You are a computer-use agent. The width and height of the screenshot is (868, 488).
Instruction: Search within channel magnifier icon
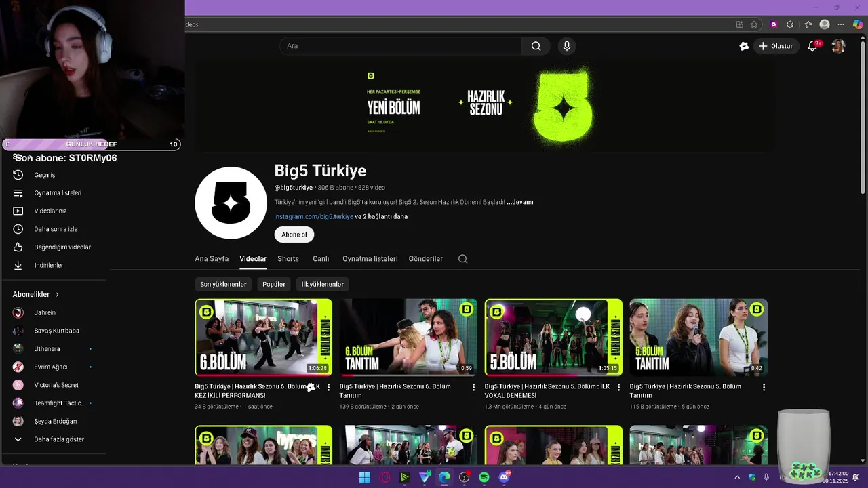(462, 259)
